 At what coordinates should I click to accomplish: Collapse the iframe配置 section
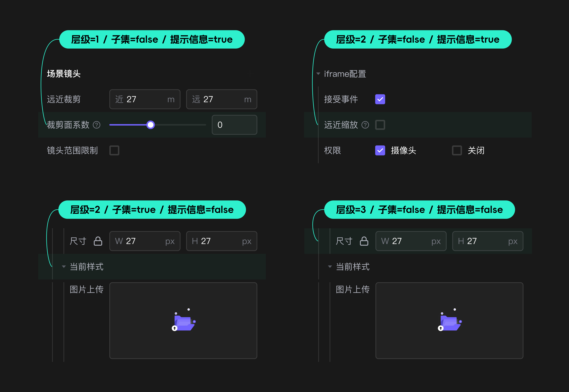(318, 73)
